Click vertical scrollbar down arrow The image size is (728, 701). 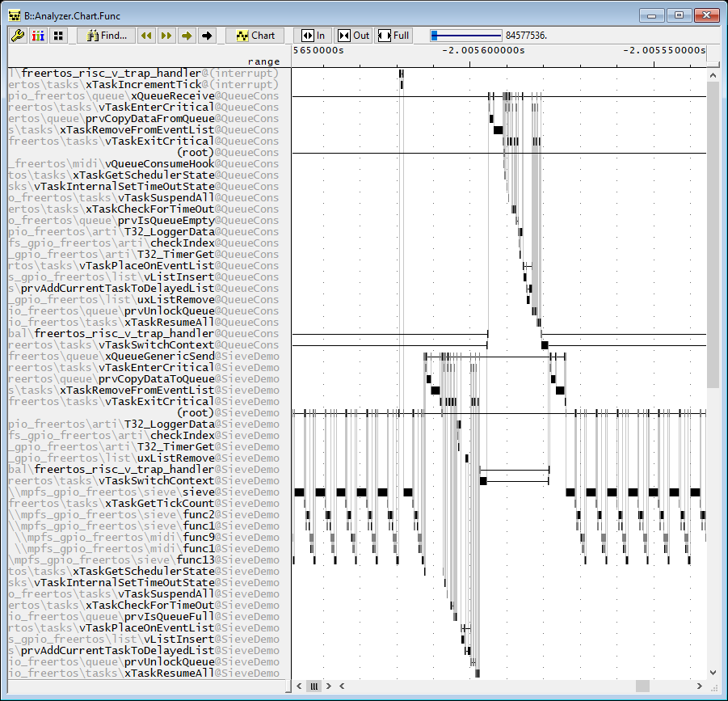pyautogui.click(x=713, y=672)
